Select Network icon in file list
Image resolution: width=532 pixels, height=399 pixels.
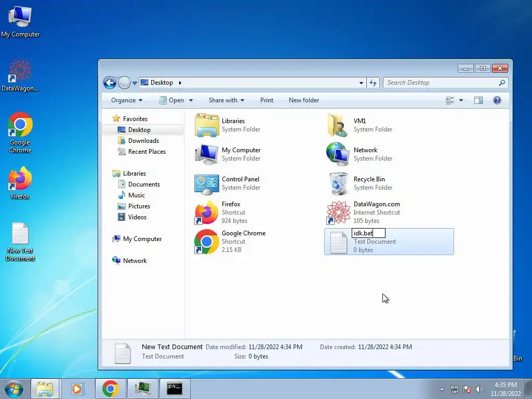(338, 154)
